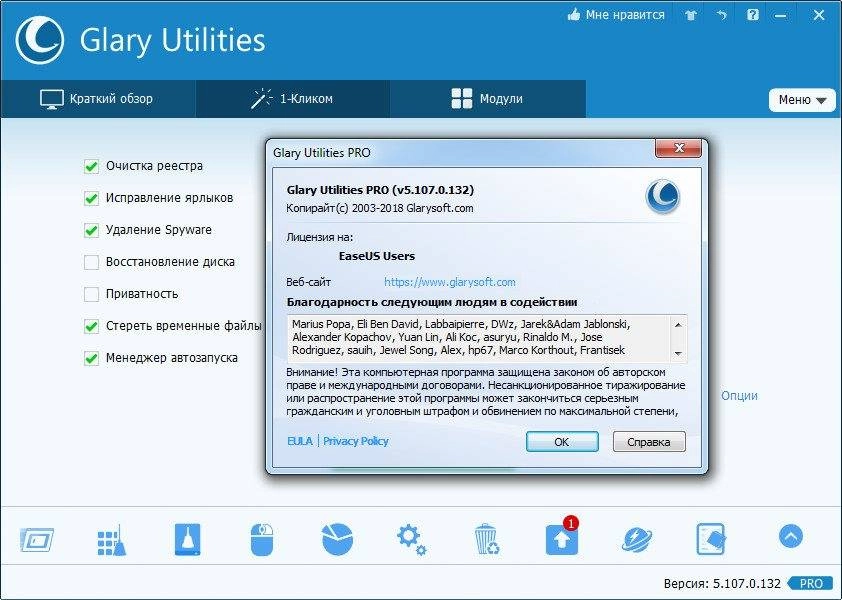Click the monitor icon of Краткий обзор tab
Screen dimensions: 842x600
[52, 99]
